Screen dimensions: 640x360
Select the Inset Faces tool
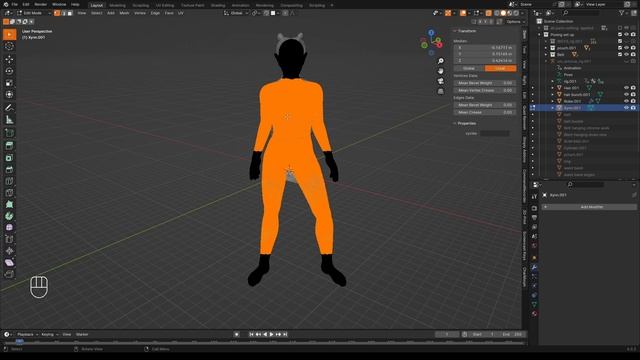click(9, 158)
